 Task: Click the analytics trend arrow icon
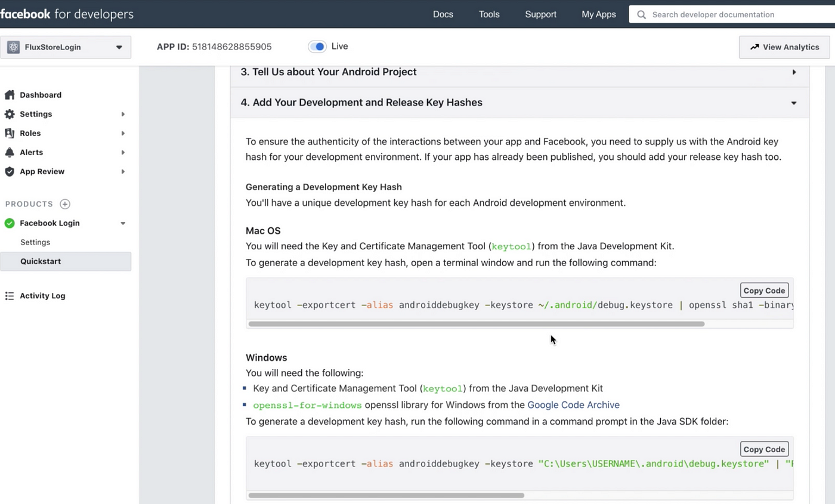pyautogui.click(x=754, y=47)
